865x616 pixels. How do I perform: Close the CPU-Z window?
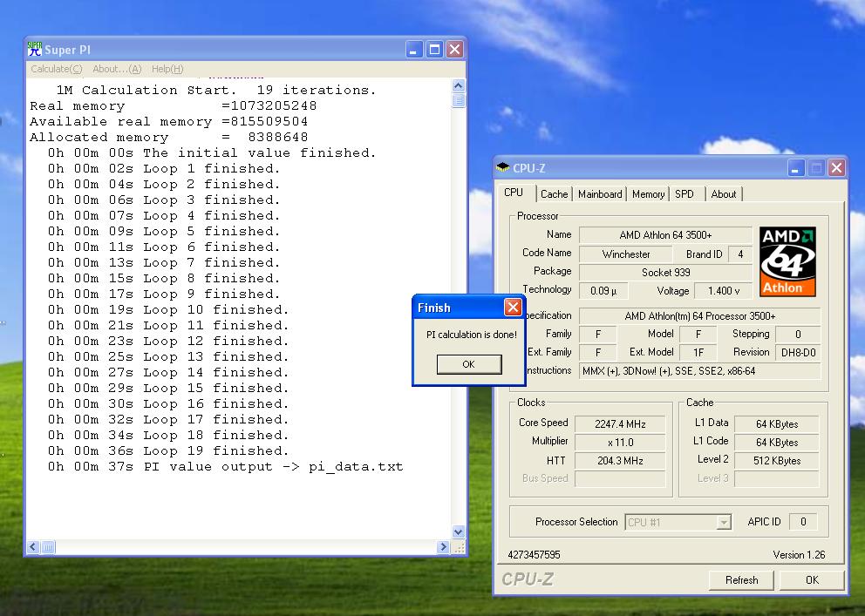click(836, 168)
